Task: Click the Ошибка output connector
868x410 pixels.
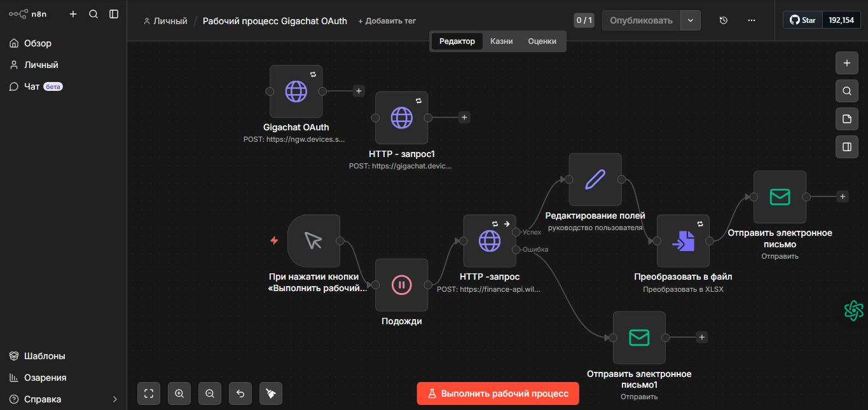Action: pos(516,249)
